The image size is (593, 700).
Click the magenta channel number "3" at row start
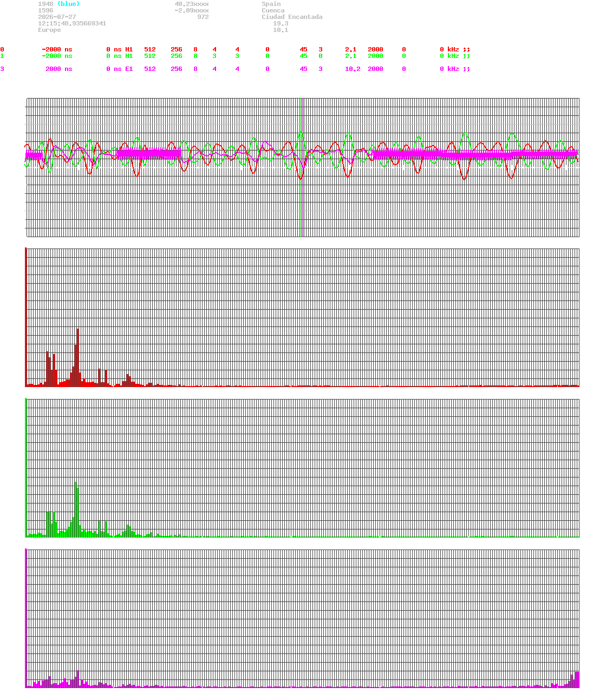pos(2,69)
